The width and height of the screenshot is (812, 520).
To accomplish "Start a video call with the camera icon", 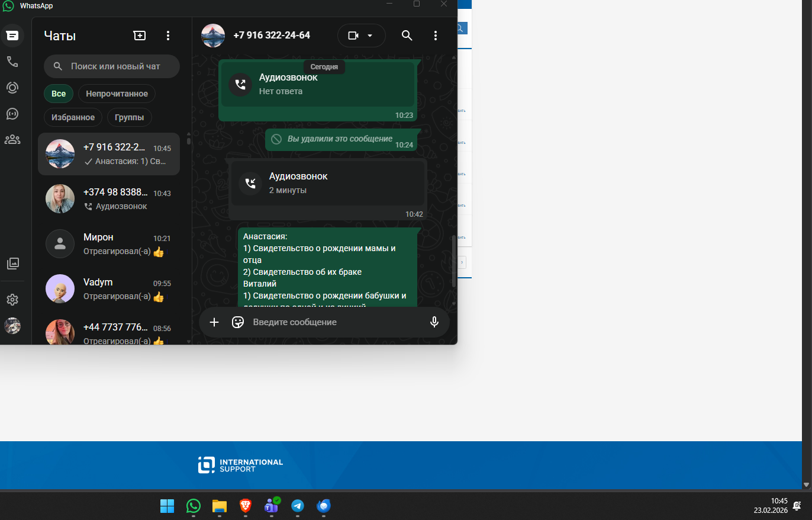I will 353,36.
